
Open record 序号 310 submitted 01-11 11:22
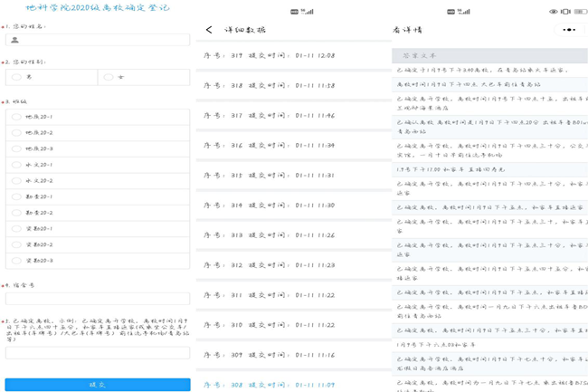294,325
